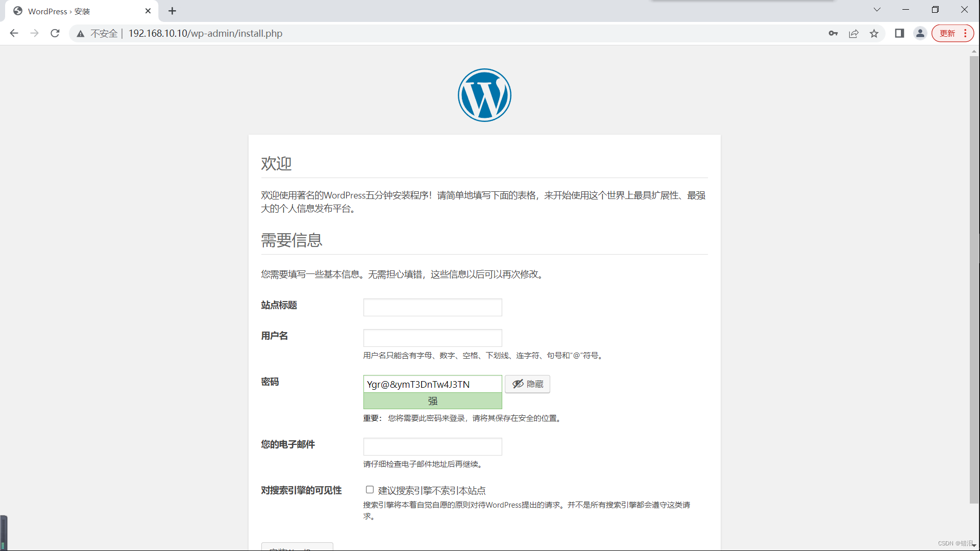The width and height of the screenshot is (980, 551).
Task: Click the 您的电子邮件 label
Action: click(288, 444)
